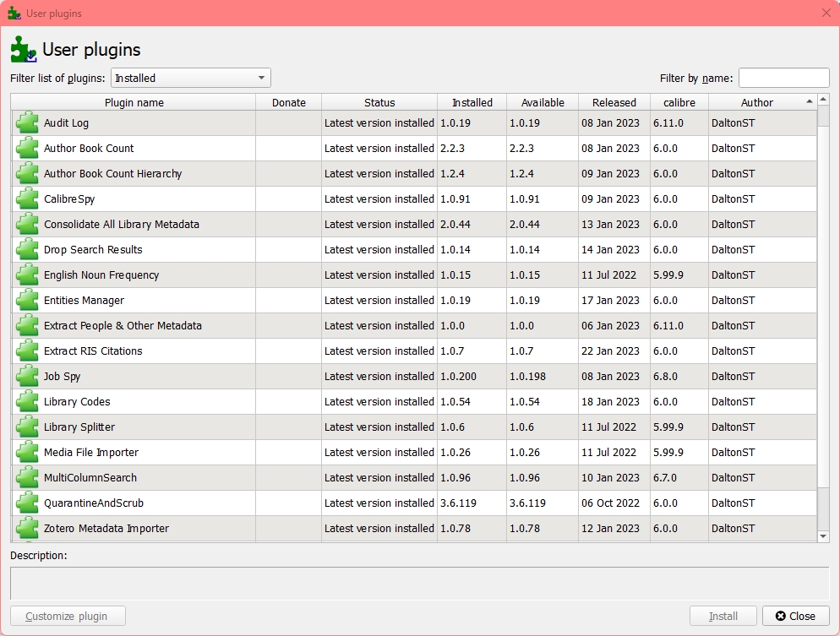Screen dimensions: 840x636
Task: Click the Install button
Action: click(723, 616)
